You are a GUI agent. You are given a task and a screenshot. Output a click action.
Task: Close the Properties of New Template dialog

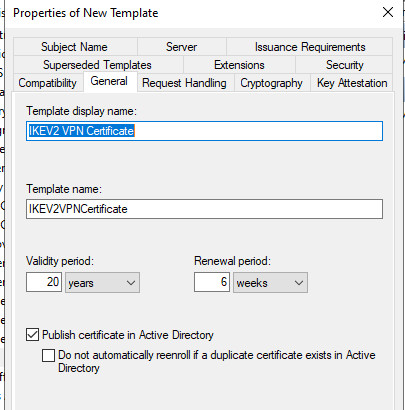pos(388,13)
